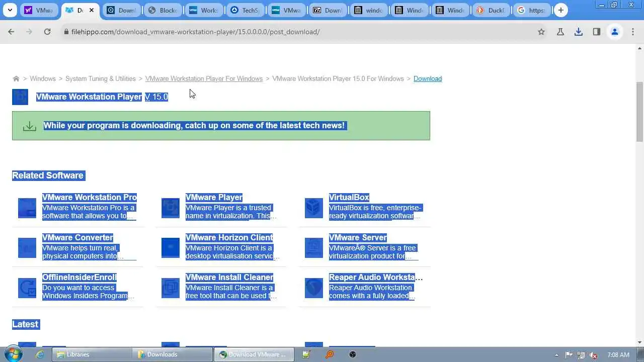Open the muted volume tray icon
Viewport: 644px width, 362px height.
(x=594, y=354)
